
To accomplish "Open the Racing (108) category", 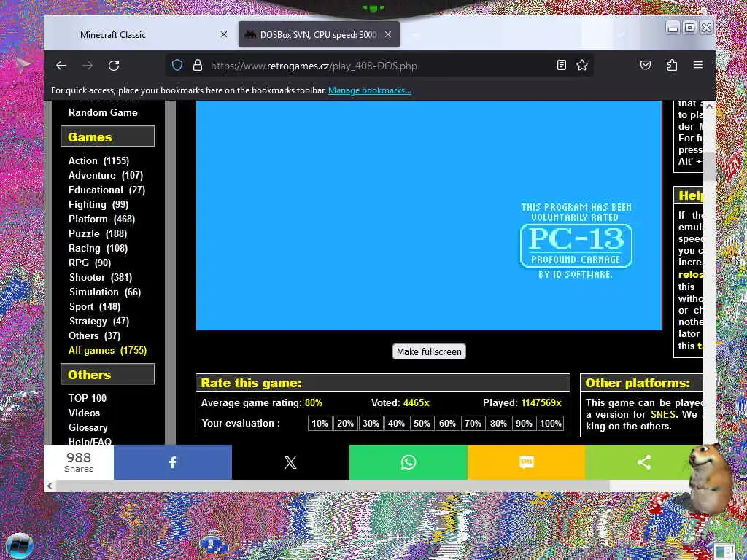I will click(x=98, y=248).
